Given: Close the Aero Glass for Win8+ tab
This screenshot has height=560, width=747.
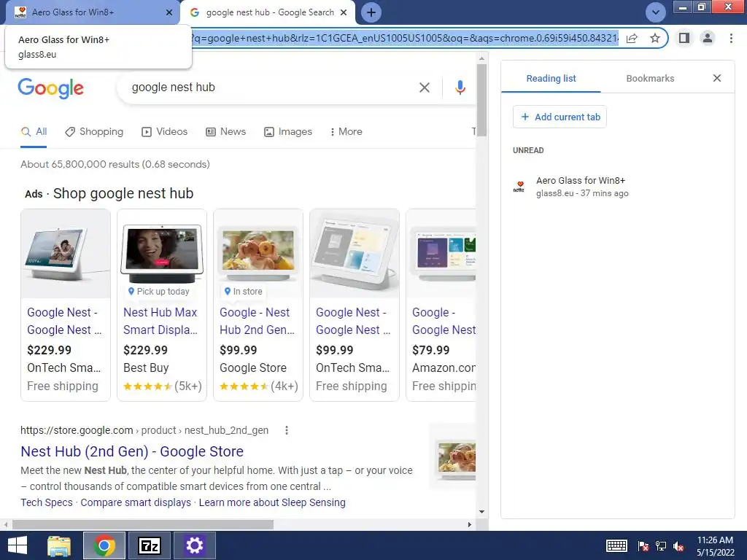Looking at the screenshot, I should [169, 12].
